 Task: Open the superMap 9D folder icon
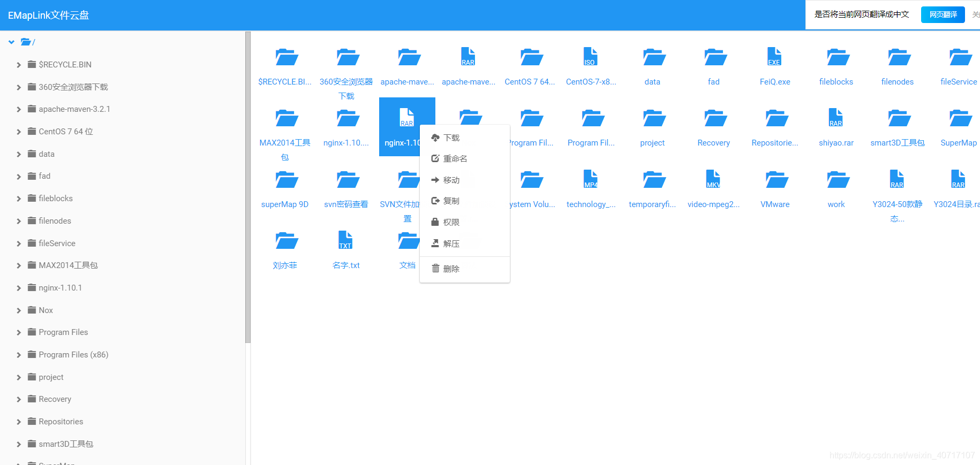pyautogui.click(x=287, y=179)
